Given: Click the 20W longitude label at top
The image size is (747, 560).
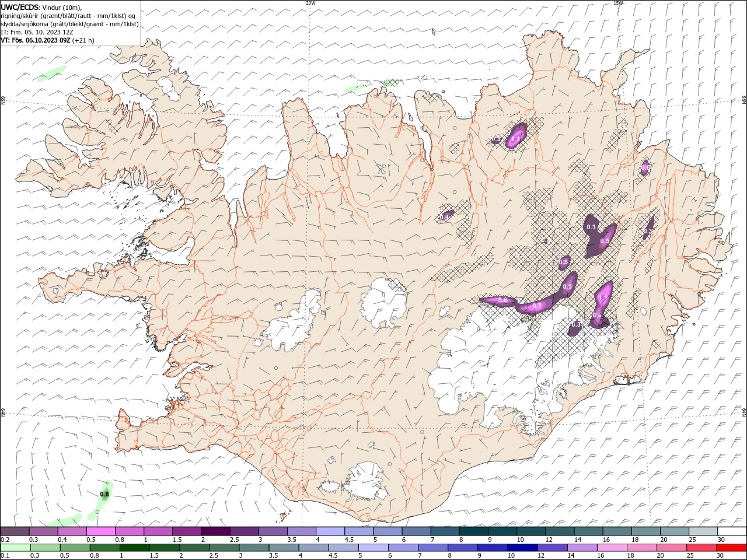Looking at the screenshot, I should coord(310,3).
